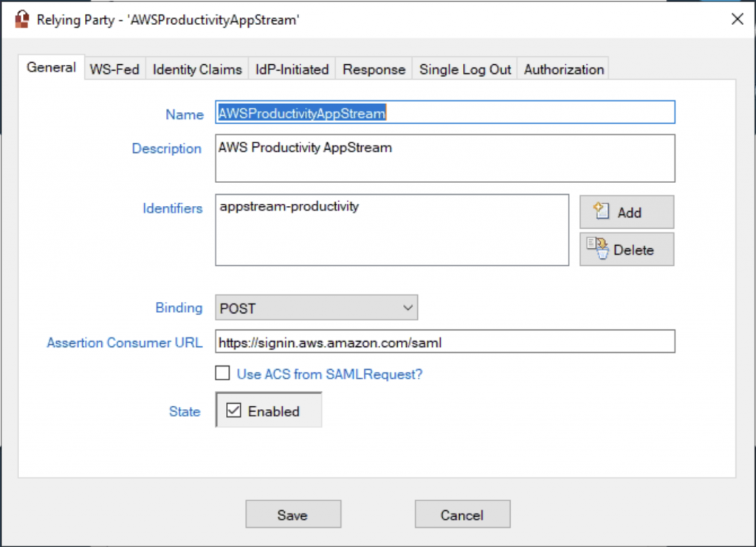Open the Identity Claims tab
The height and width of the screenshot is (547, 756).
coord(196,69)
